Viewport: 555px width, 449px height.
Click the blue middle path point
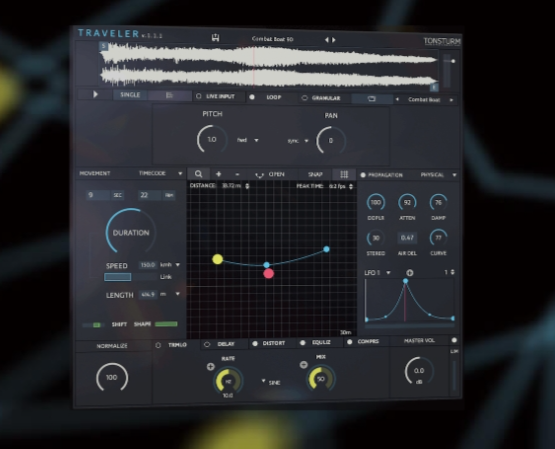[x=267, y=265]
